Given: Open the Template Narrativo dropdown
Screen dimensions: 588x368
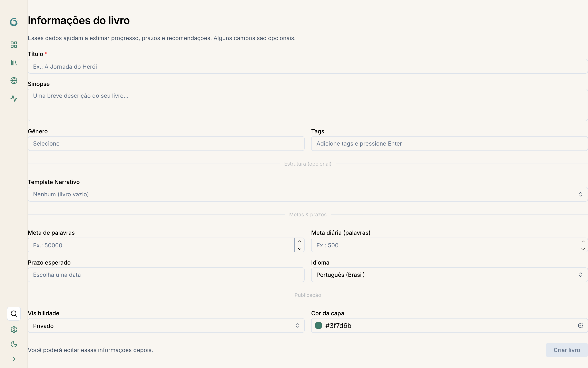Looking at the screenshot, I should [308, 194].
